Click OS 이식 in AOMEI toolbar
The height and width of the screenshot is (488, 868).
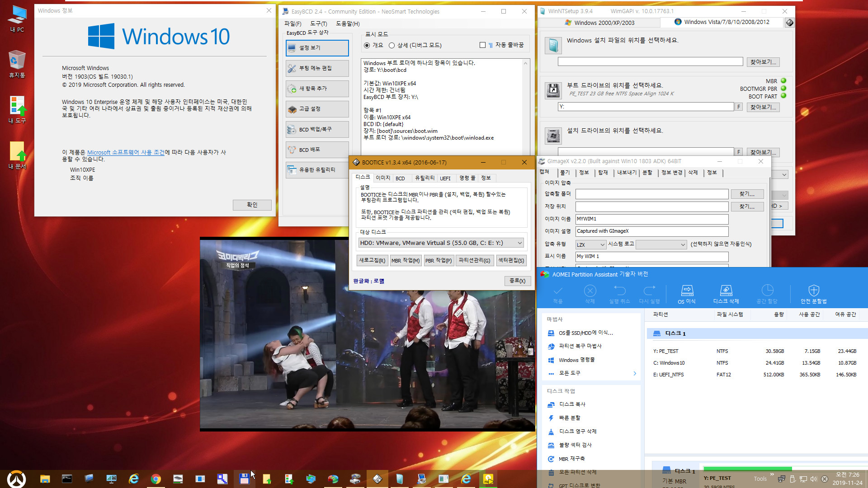[x=687, y=294]
